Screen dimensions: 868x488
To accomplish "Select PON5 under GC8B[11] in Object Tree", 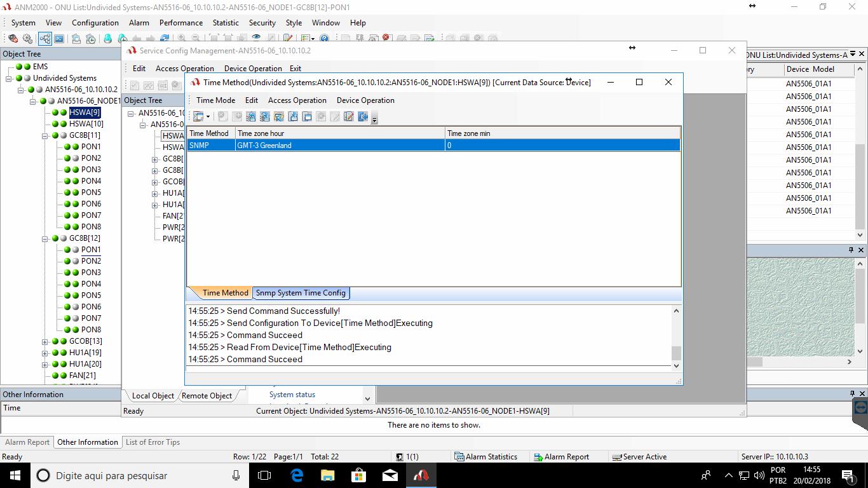I will click(x=91, y=193).
